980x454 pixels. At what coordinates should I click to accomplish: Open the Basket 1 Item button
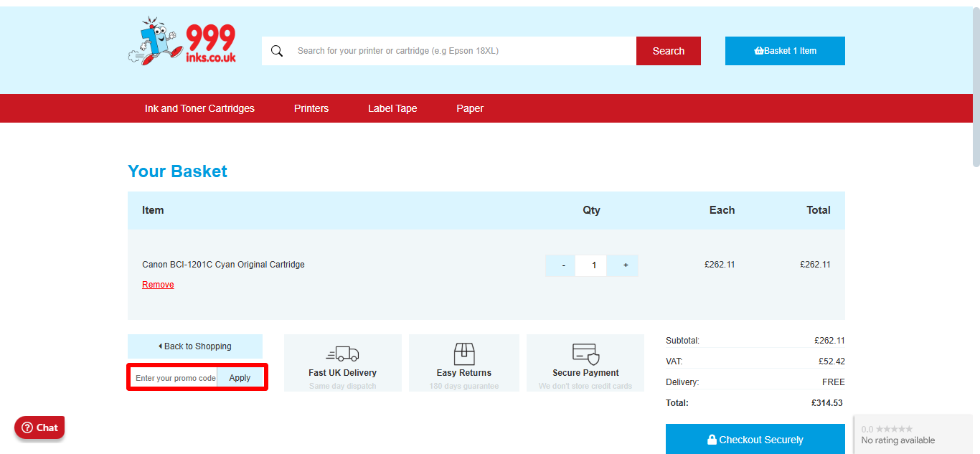click(785, 51)
